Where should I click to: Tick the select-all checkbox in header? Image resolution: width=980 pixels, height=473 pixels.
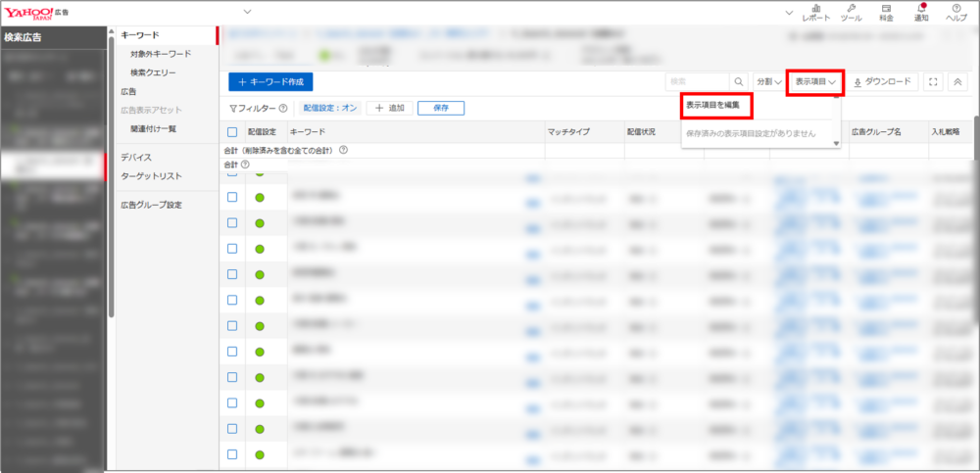pos(232,131)
